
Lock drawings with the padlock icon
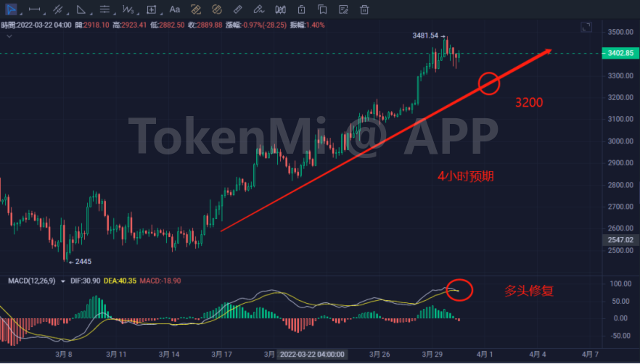pos(301,9)
